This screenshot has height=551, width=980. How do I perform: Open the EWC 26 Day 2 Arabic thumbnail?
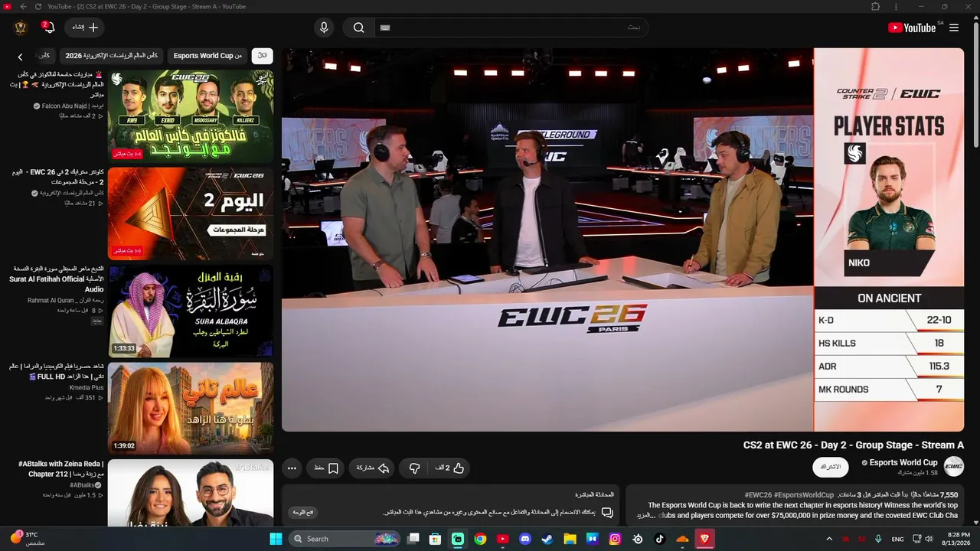click(x=191, y=214)
